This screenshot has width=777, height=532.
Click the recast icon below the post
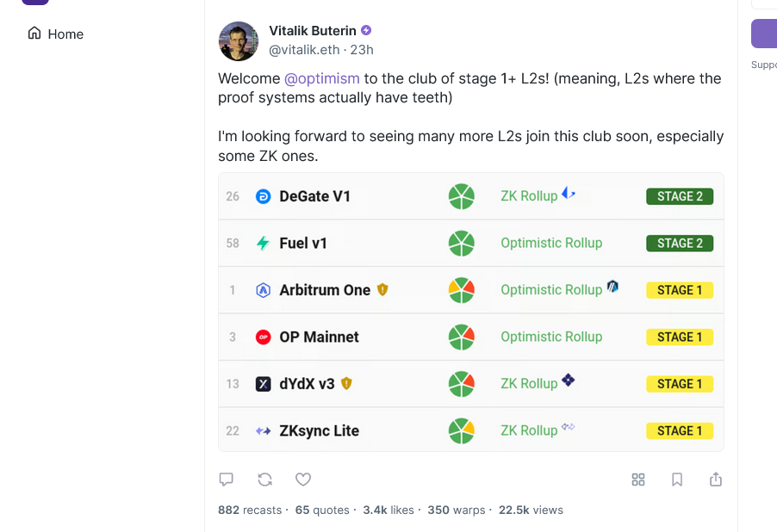264,479
